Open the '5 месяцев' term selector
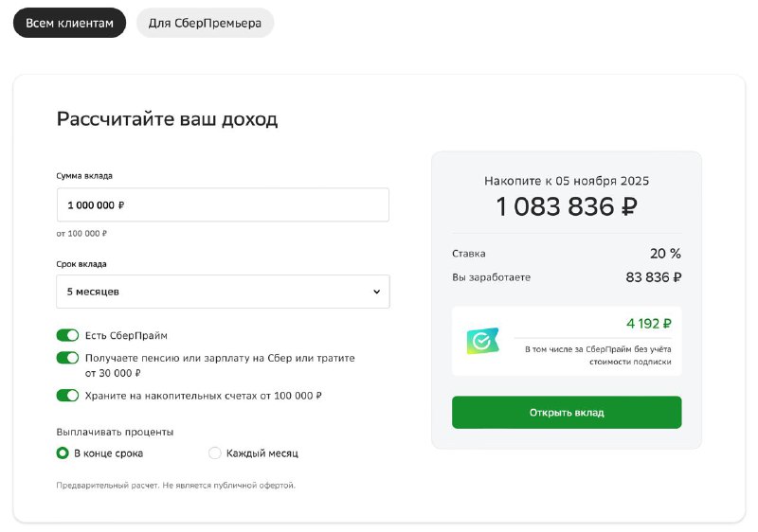 pyautogui.click(x=223, y=292)
